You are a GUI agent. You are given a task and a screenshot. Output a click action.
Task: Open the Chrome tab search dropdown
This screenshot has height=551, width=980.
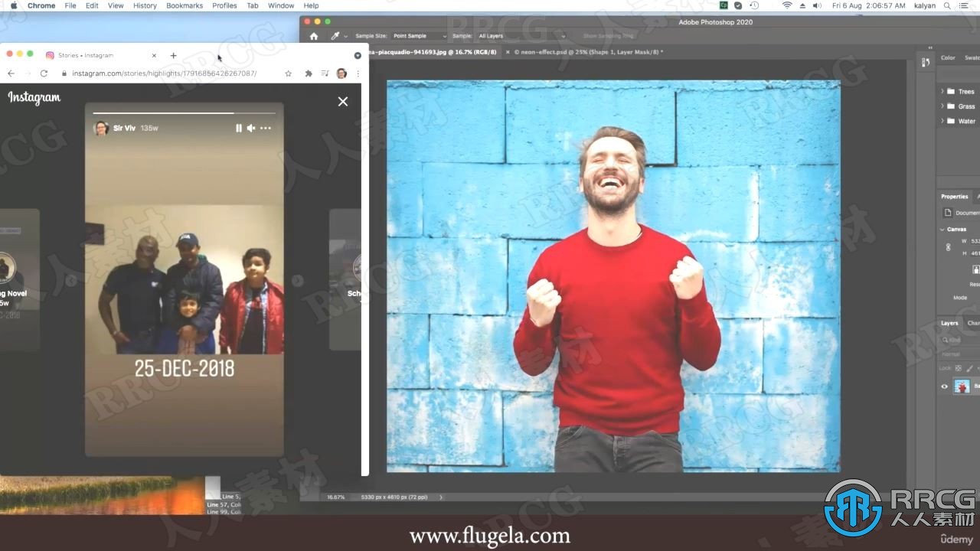coord(358,55)
